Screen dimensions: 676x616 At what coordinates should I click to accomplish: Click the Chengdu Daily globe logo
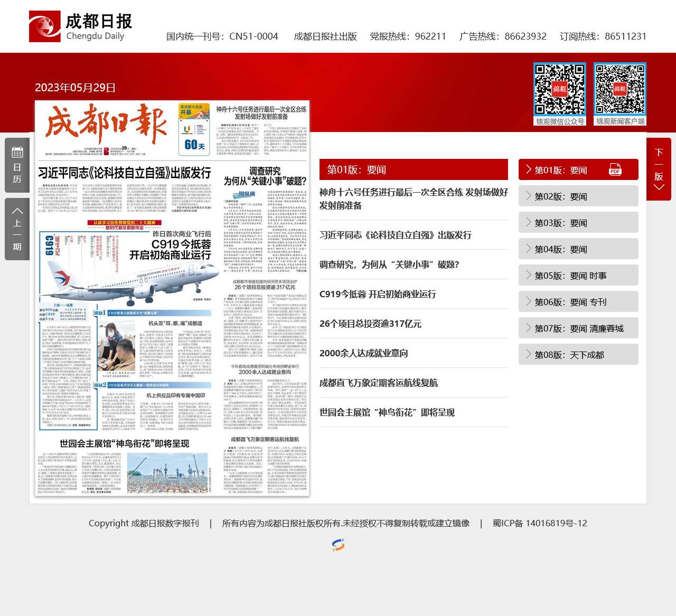click(x=45, y=26)
